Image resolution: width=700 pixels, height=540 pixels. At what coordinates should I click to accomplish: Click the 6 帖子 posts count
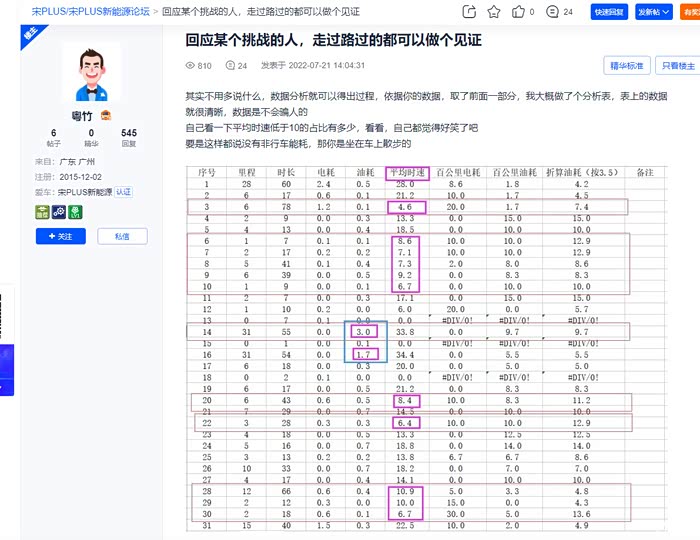54,137
